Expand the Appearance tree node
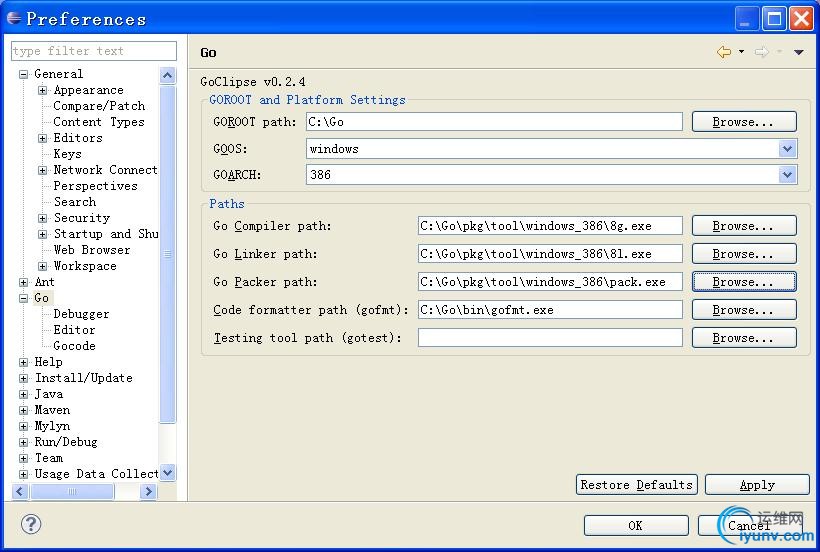 (x=42, y=90)
